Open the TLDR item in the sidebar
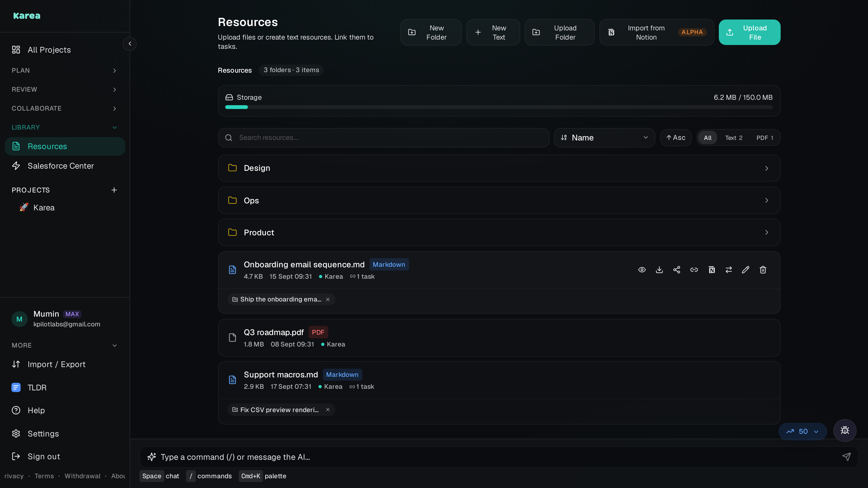 pyautogui.click(x=65, y=387)
